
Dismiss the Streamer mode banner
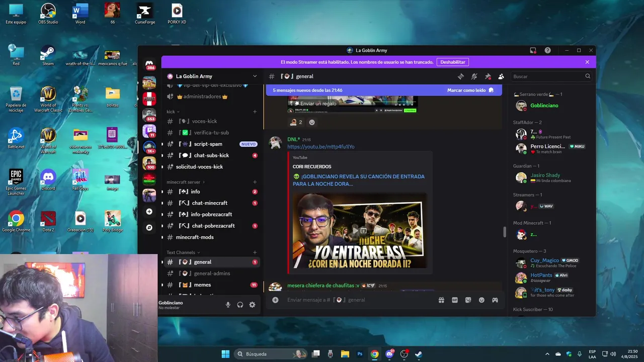point(587,62)
